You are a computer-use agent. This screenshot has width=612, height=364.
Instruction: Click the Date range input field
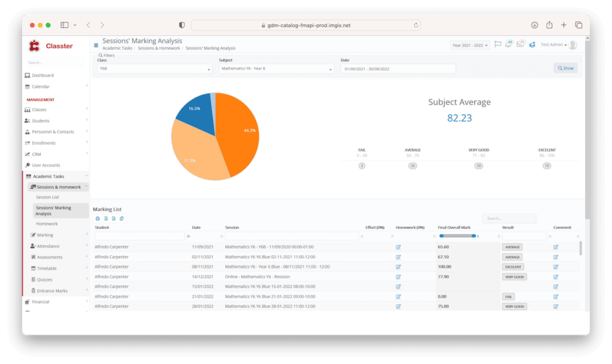(397, 69)
